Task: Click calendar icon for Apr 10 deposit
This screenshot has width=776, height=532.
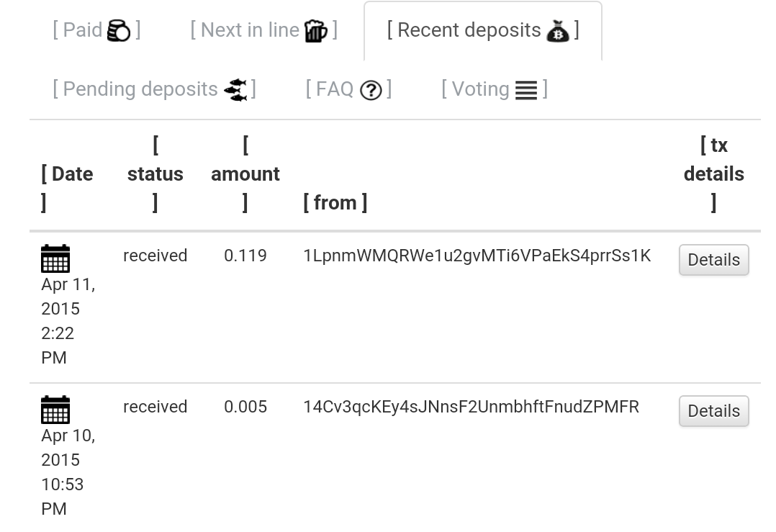Action: [55, 410]
